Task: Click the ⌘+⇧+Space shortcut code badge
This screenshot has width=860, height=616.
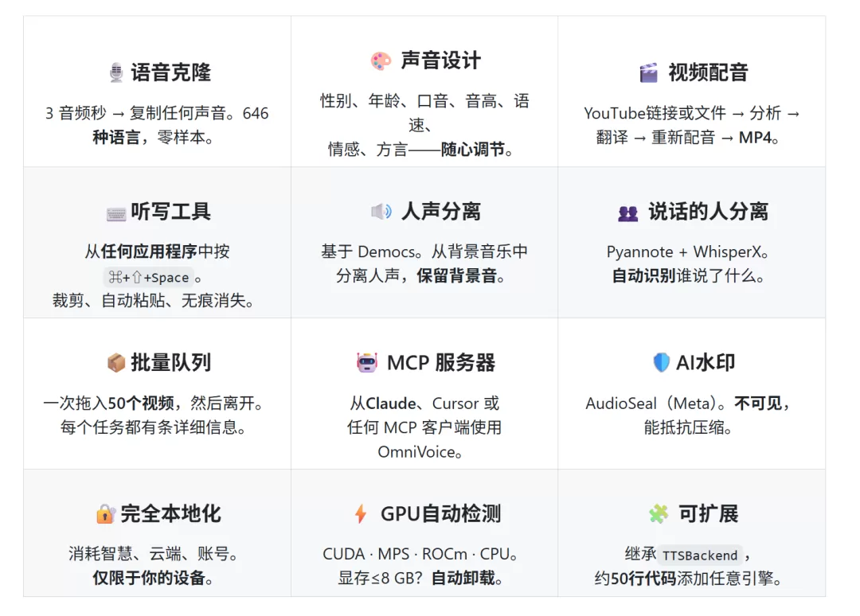Action: (x=149, y=277)
